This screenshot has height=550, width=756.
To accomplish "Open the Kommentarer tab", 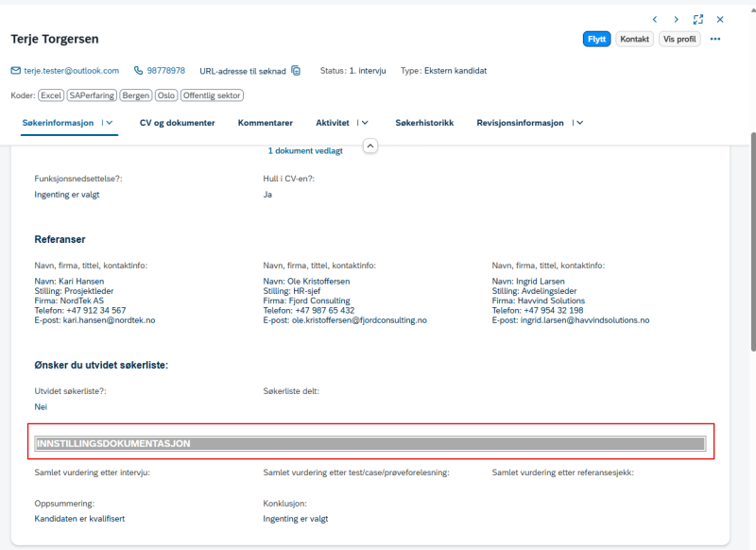I will pos(266,123).
